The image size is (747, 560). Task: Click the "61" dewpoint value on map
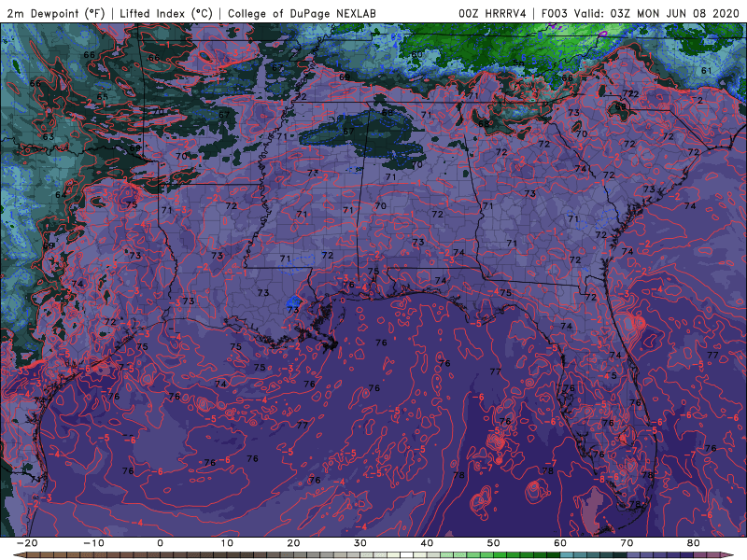707,71
